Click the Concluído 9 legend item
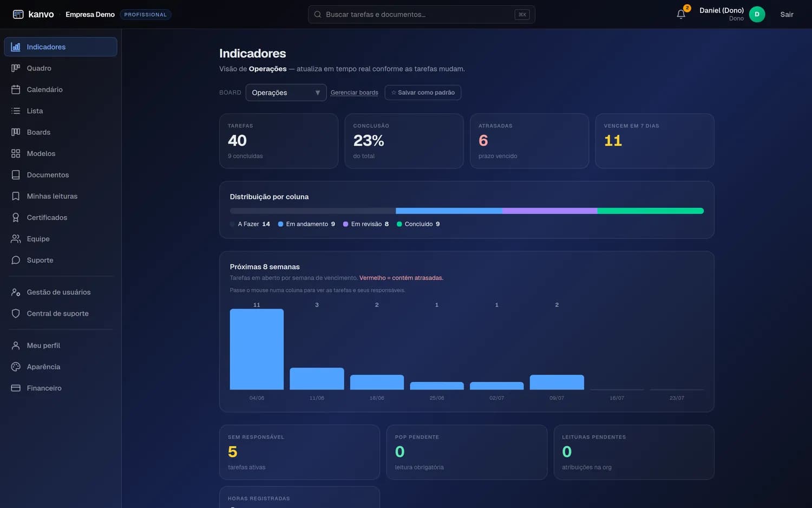Viewport: 812px width, 508px height. point(418,224)
